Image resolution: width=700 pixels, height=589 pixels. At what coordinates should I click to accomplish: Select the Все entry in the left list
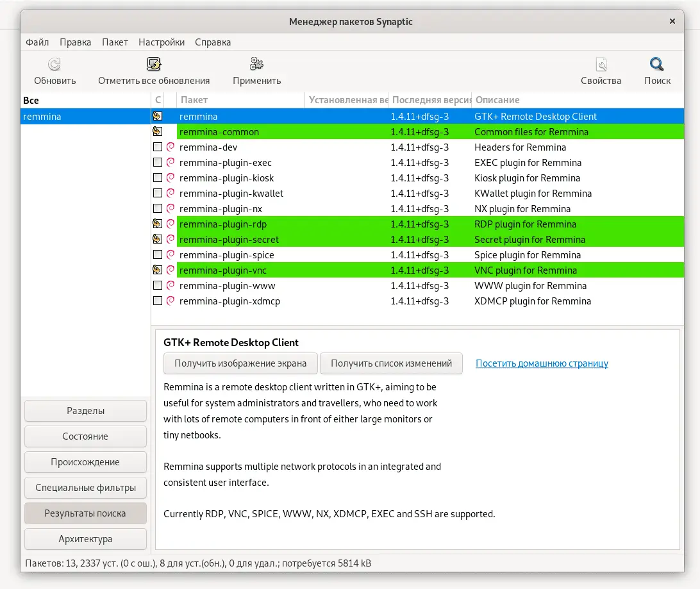[86, 101]
